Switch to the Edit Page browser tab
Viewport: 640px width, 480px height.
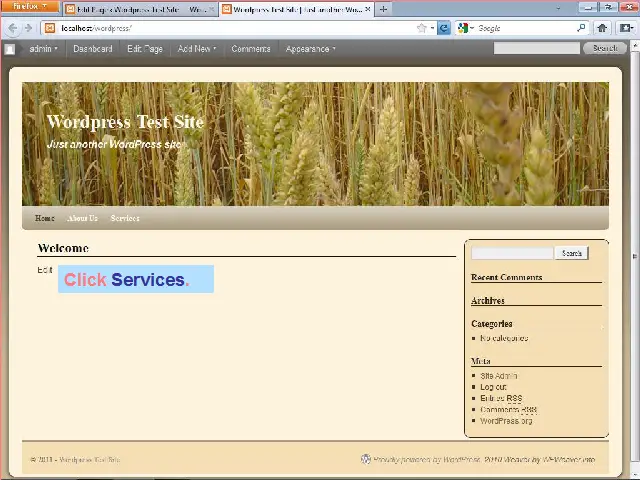140,9
